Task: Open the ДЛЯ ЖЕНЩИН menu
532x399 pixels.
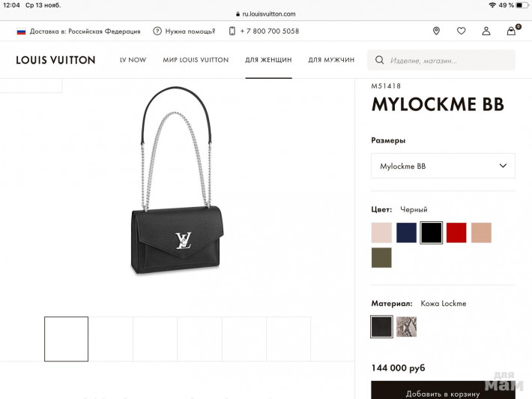Action: [268, 60]
